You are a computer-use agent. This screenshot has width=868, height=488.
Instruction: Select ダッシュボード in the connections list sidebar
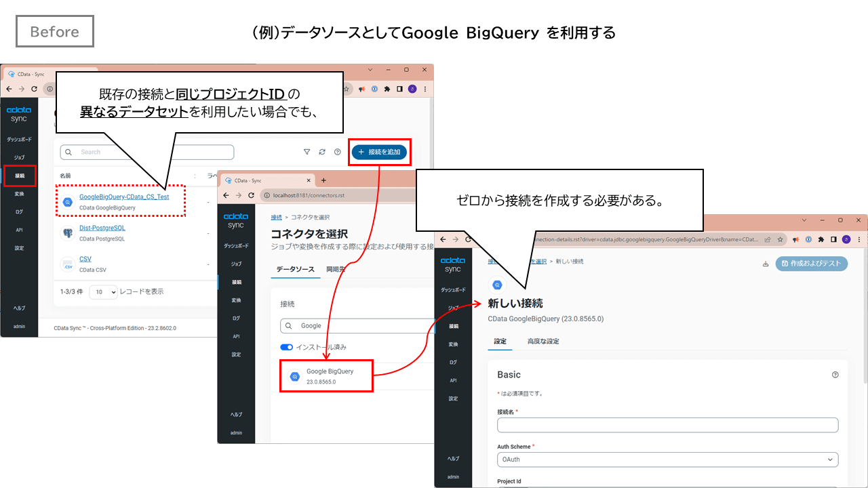(19, 139)
